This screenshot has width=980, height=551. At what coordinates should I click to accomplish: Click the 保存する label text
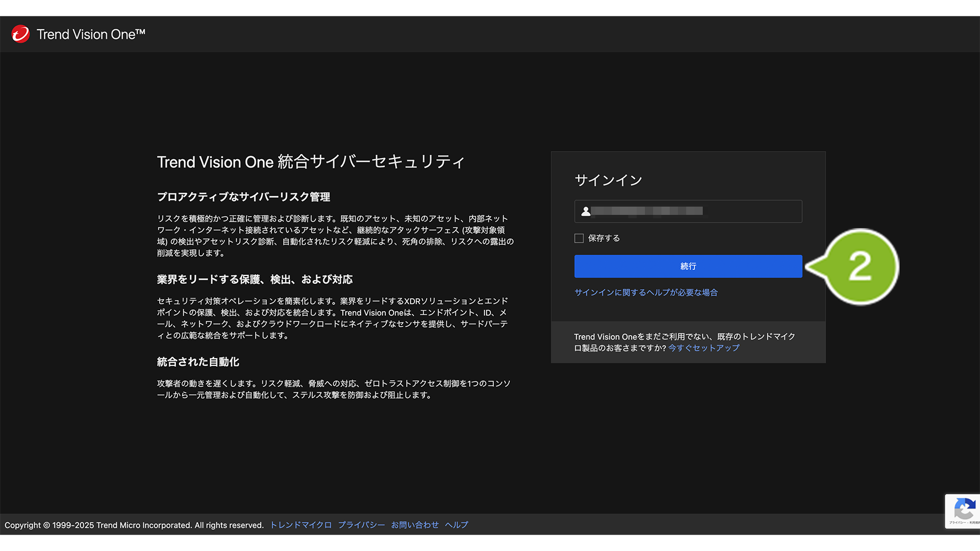click(604, 238)
